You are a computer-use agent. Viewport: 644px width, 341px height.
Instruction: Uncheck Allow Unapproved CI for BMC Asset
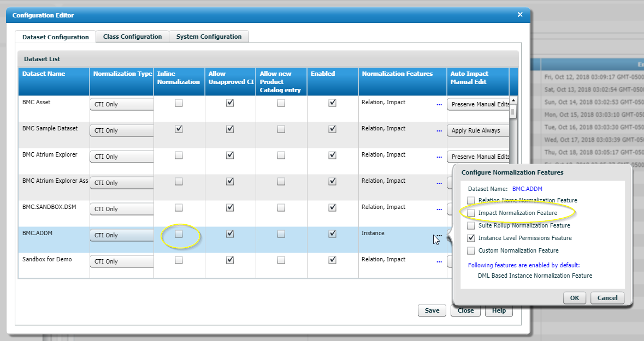[x=230, y=103]
